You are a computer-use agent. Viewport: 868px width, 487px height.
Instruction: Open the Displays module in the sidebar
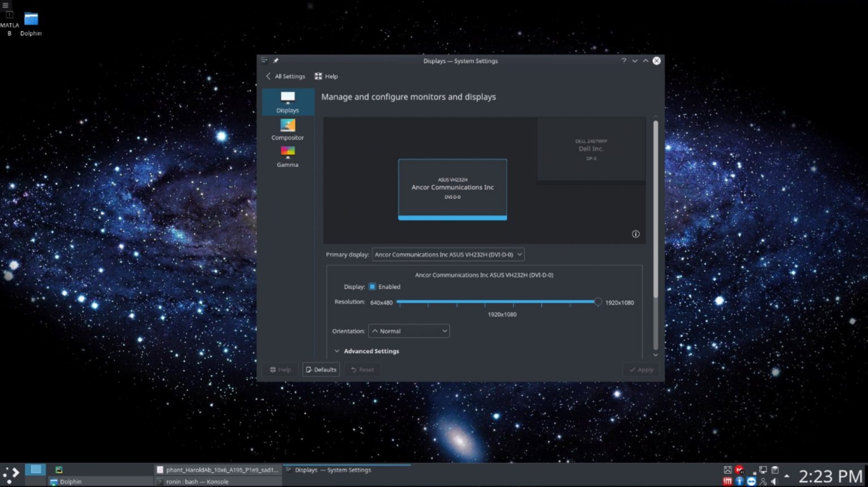click(x=288, y=102)
